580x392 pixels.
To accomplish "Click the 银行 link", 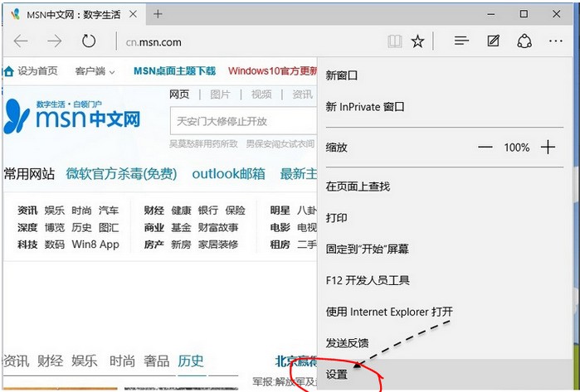I will (208, 211).
